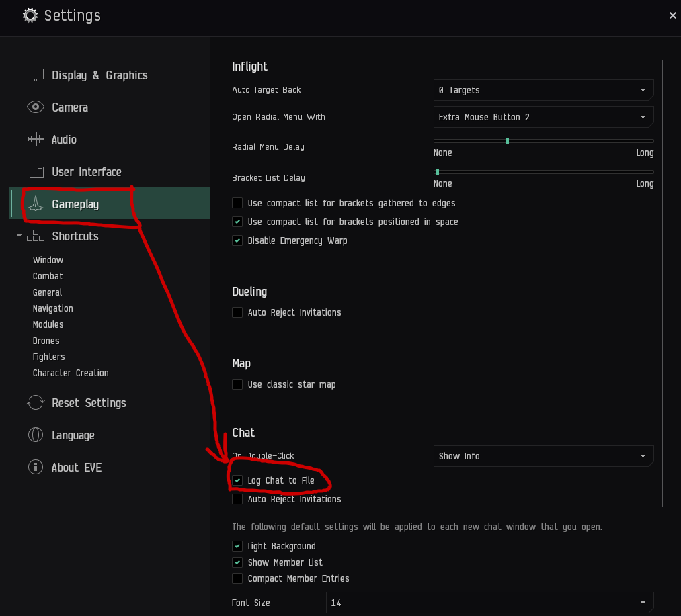Uncheck Disable Emergency Warp
681x616 pixels.
tap(237, 241)
